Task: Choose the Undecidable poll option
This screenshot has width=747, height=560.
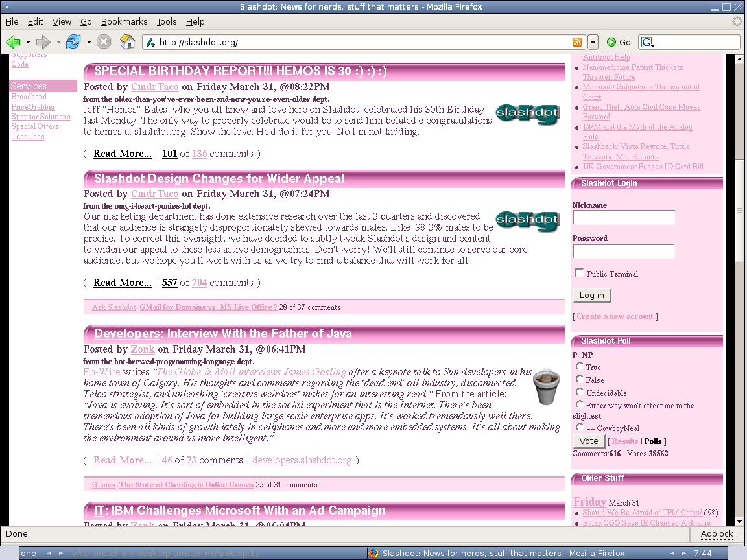Action: click(579, 392)
